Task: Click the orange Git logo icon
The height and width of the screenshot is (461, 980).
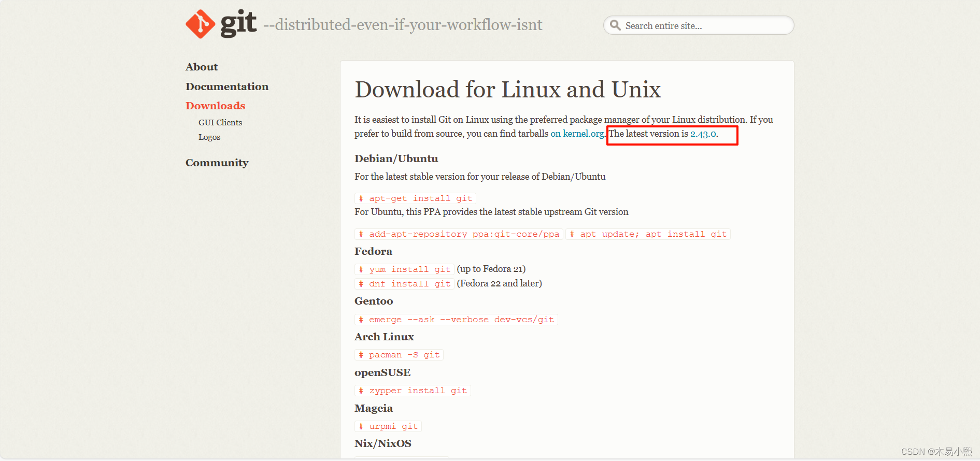Action: click(x=201, y=24)
